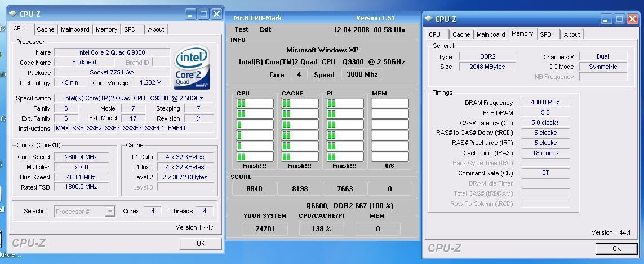Screen dimensions: 644x264
Task: Click Level 2 value 2 x 3072 KBytes
Action: [x=185, y=177]
